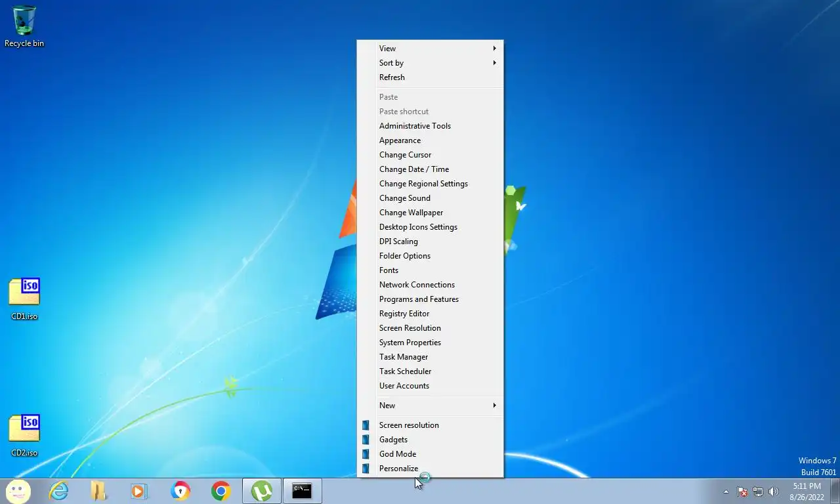This screenshot has height=504, width=840.
Task: Open Gadgets from context menu
Action: click(430, 440)
